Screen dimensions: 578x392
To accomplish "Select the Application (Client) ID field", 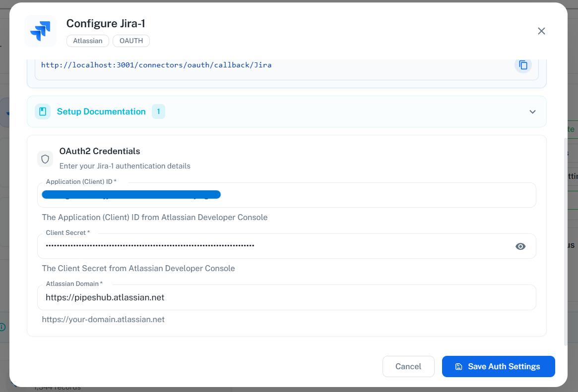I will point(287,195).
